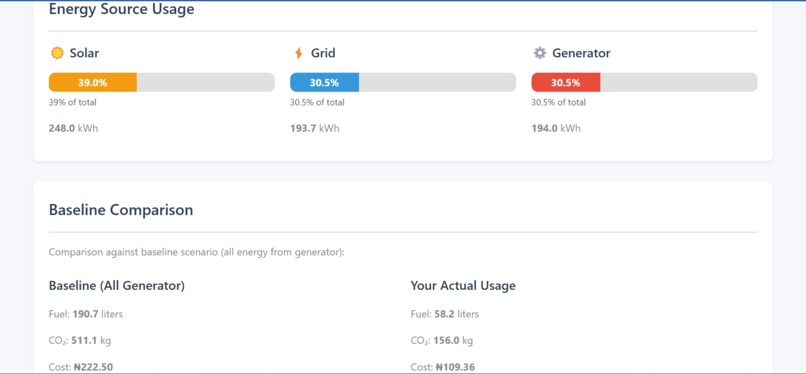Image resolution: width=806 pixels, height=374 pixels.
Task: Select the Energy Source Usage heading
Action: click(x=121, y=9)
